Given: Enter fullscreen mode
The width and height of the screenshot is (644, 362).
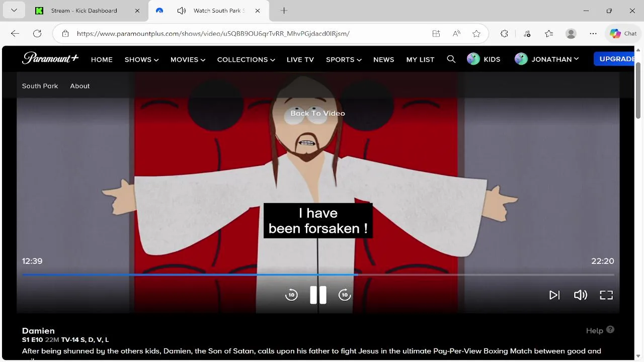Looking at the screenshot, I should coord(606,295).
